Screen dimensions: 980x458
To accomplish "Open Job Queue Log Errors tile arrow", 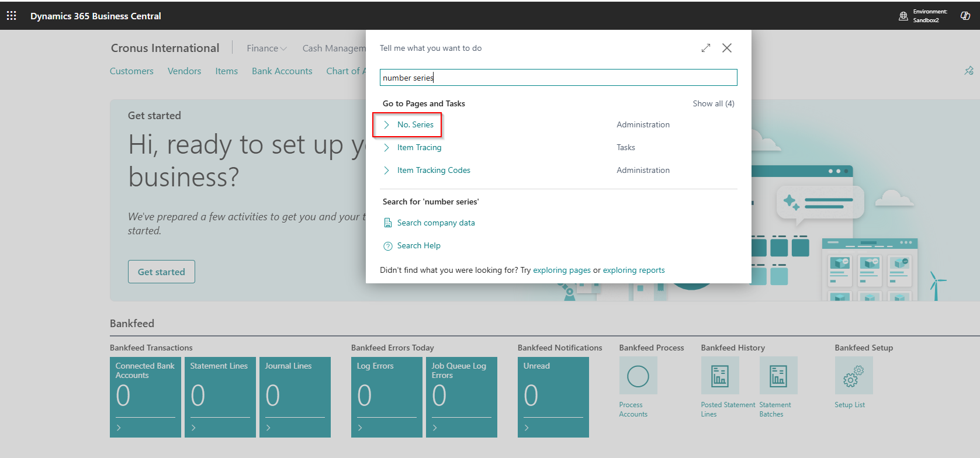I will tap(435, 428).
